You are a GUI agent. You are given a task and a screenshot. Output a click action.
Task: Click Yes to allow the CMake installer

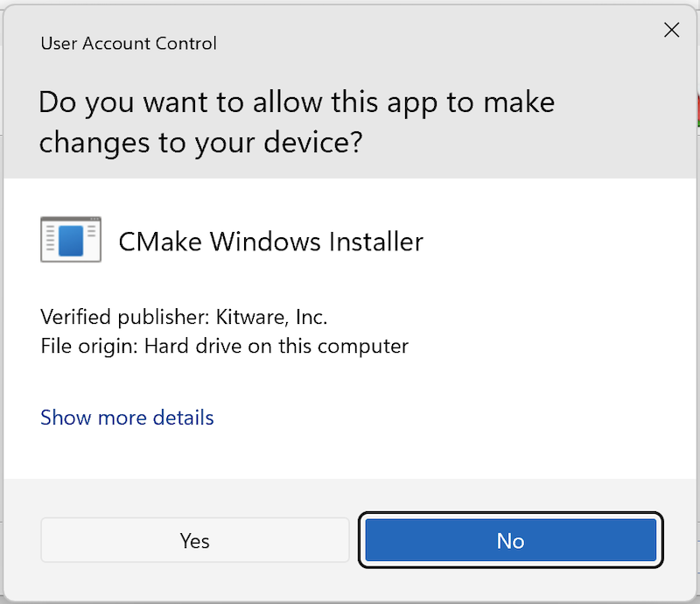coord(194,540)
